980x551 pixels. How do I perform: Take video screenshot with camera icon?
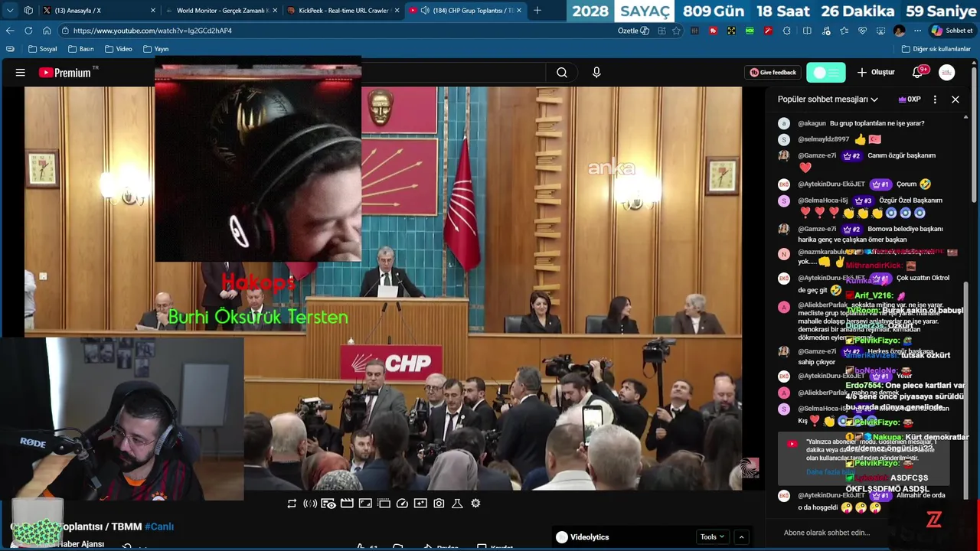click(439, 504)
